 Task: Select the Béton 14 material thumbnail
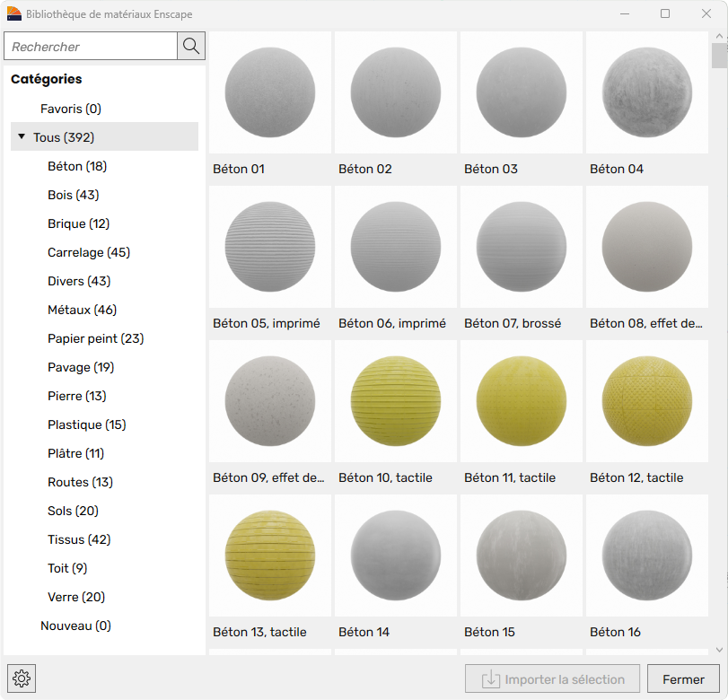click(396, 556)
